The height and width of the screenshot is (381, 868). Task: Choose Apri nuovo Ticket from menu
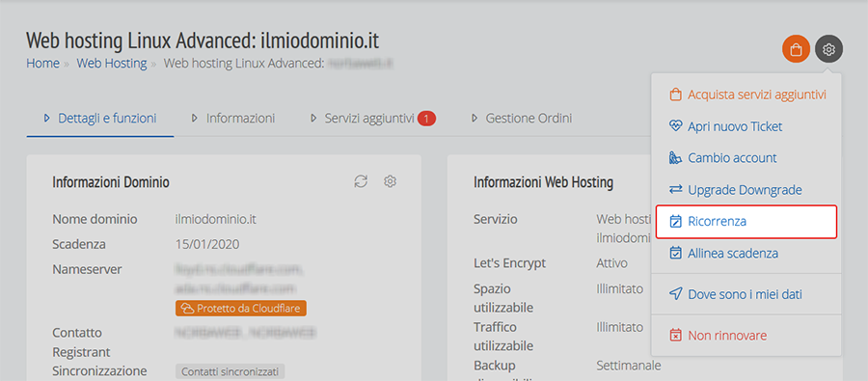point(746,126)
